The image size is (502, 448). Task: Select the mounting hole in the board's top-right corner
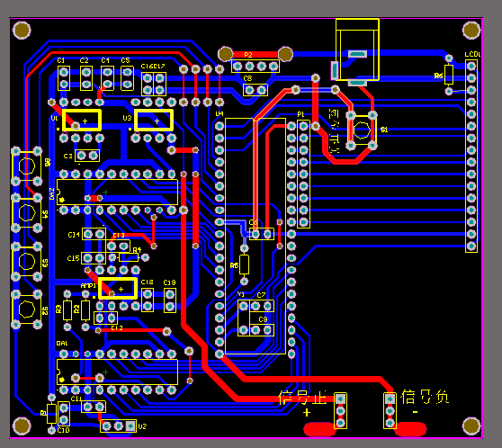click(471, 31)
